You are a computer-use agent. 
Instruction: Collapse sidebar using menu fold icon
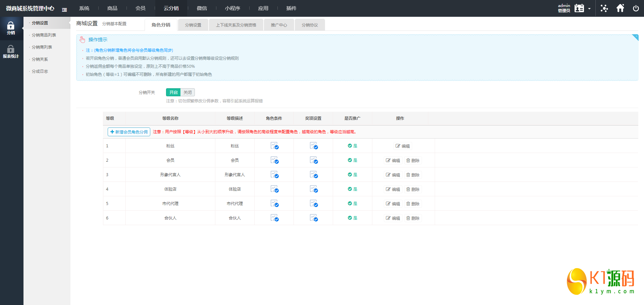click(x=64, y=10)
